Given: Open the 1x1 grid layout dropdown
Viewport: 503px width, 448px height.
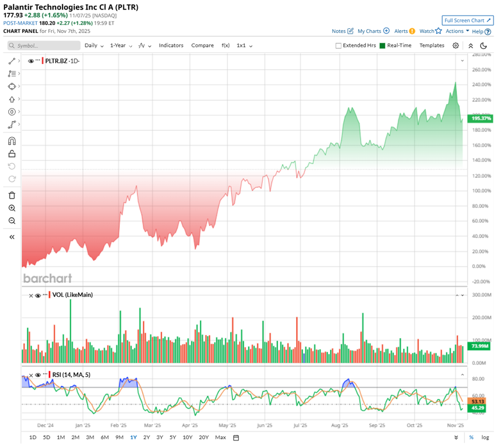Looking at the screenshot, I should point(244,46).
